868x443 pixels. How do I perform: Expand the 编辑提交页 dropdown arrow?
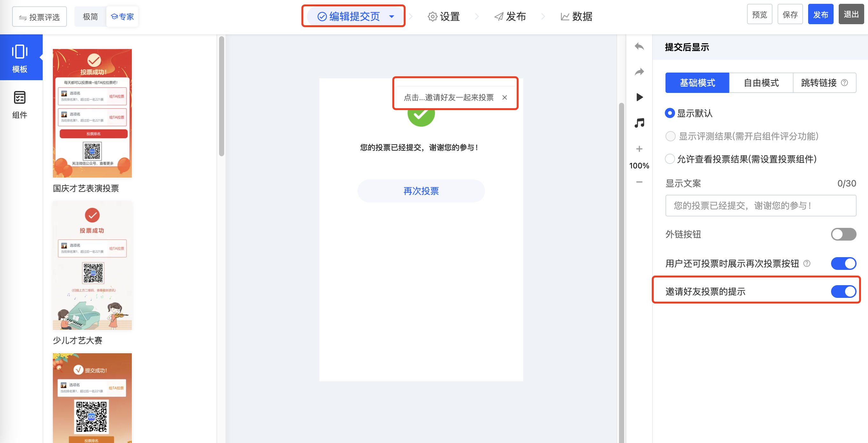coord(392,16)
